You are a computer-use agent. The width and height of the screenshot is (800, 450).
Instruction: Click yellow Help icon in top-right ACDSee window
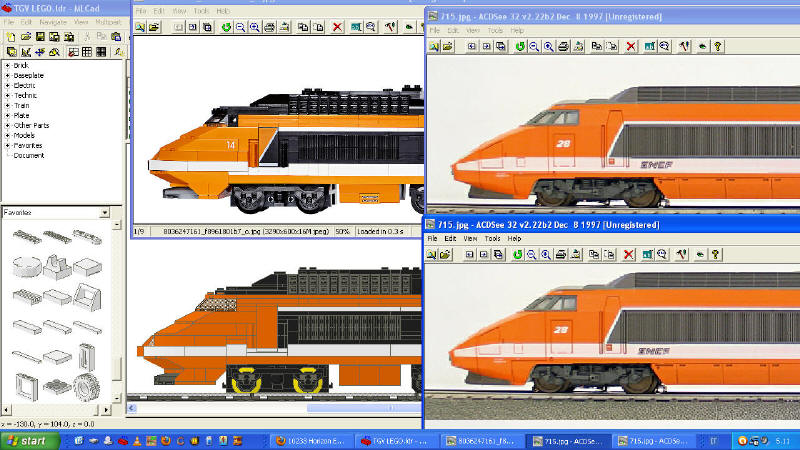pos(718,46)
